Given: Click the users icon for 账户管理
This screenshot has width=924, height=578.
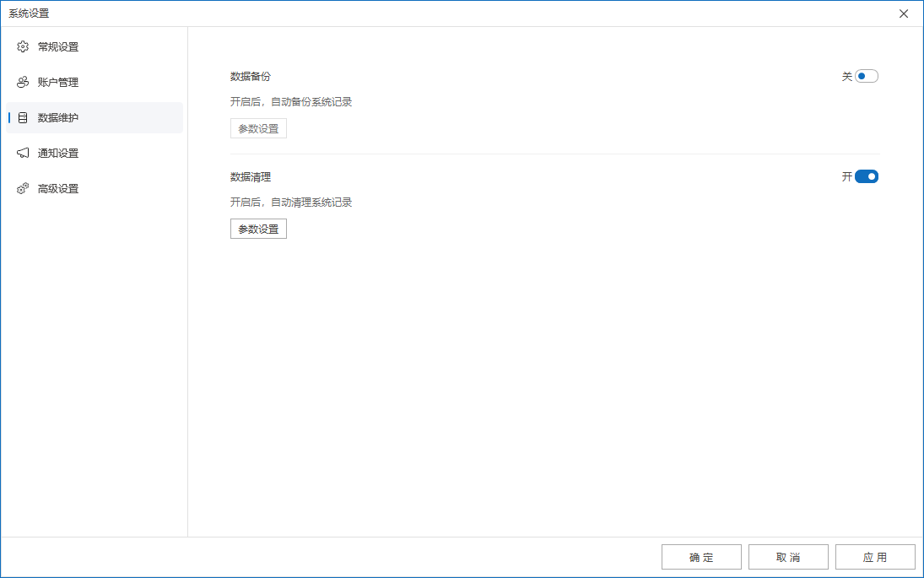Looking at the screenshot, I should (23, 83).
